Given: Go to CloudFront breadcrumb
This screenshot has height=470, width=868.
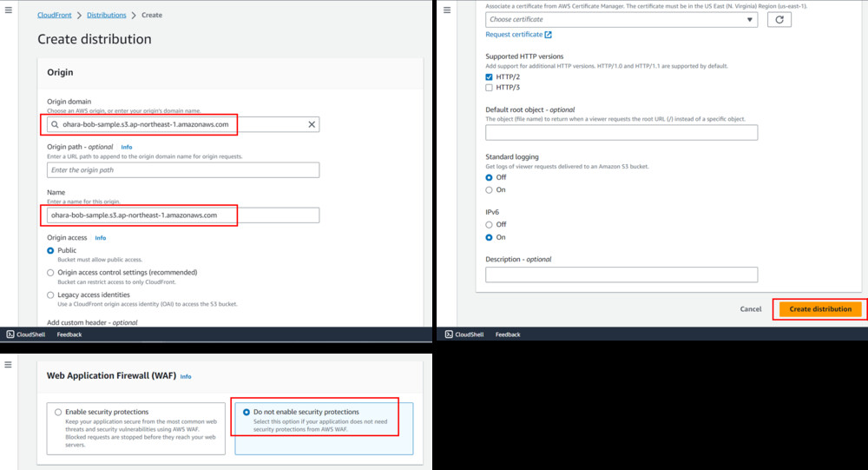Looking at the screenshot, I should coord(54,15).
